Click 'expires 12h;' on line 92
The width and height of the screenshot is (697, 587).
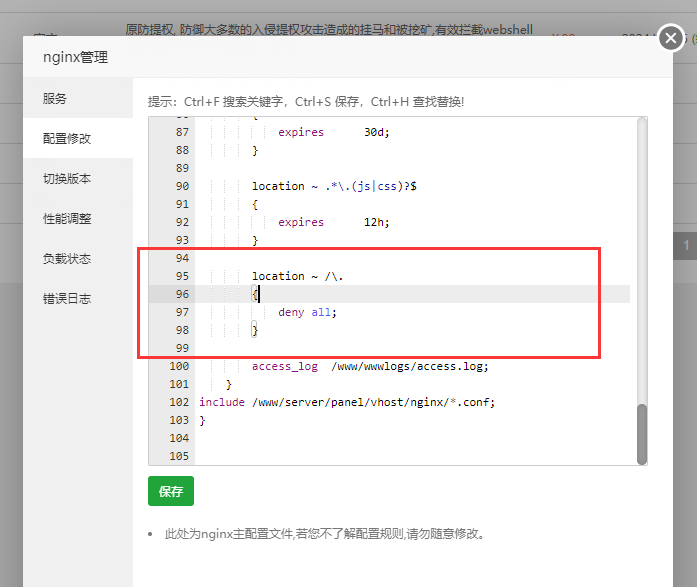click(x=333, y=222)
